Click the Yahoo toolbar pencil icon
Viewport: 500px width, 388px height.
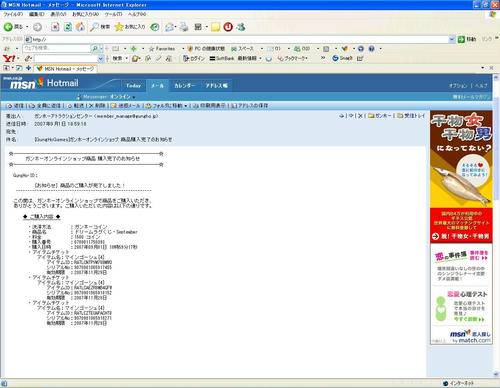28,58
